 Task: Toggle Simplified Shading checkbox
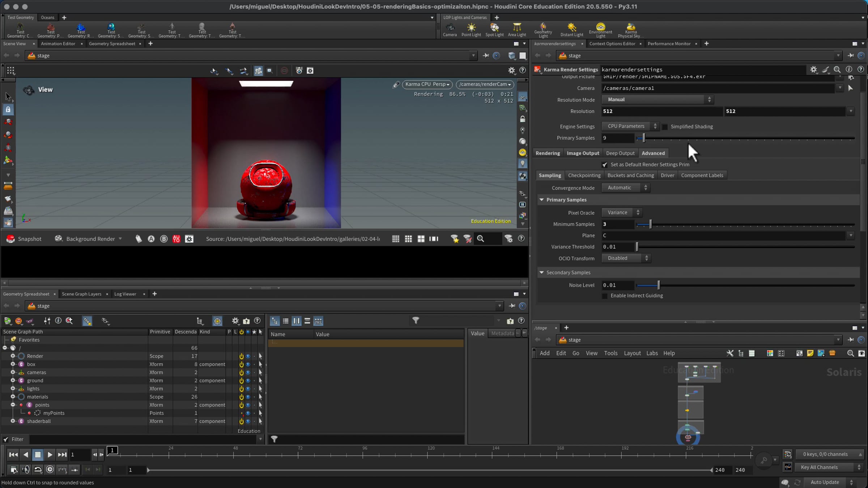coord(665,127)
